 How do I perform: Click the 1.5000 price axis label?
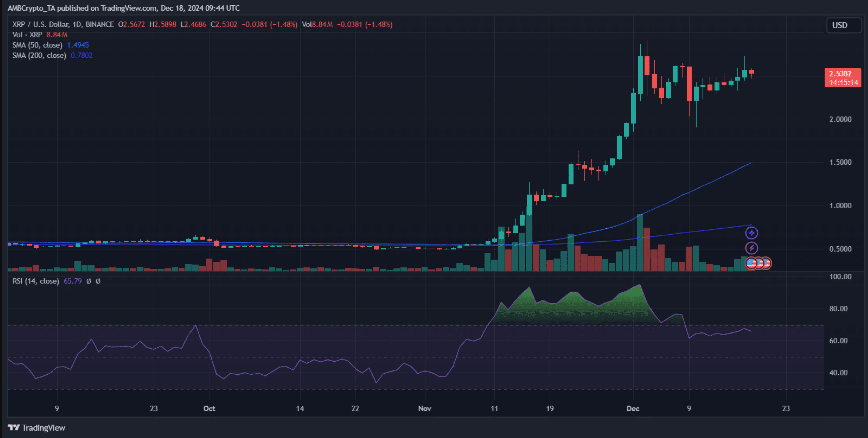pyautogui.click(x=840, y=162)
